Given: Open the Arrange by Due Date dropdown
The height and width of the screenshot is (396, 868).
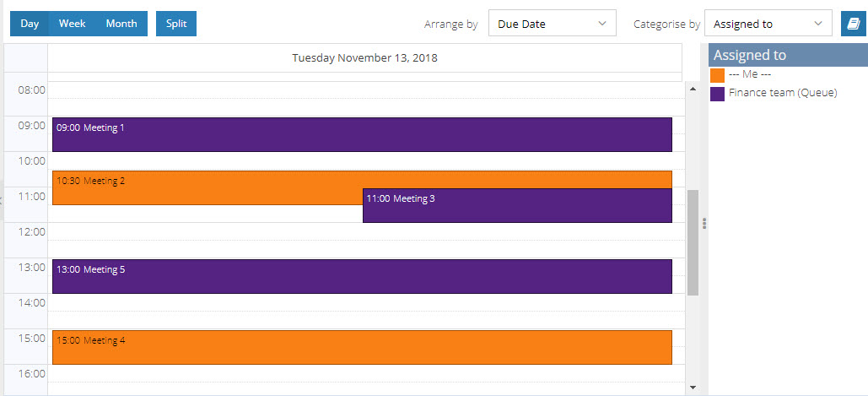Looking at the screenshot, I should point(552,24).
